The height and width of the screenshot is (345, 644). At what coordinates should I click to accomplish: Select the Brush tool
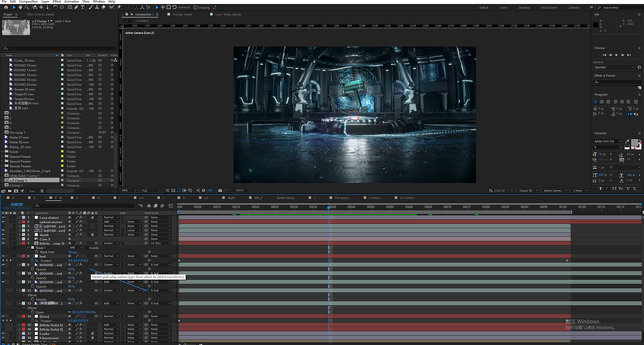[91, 7]
